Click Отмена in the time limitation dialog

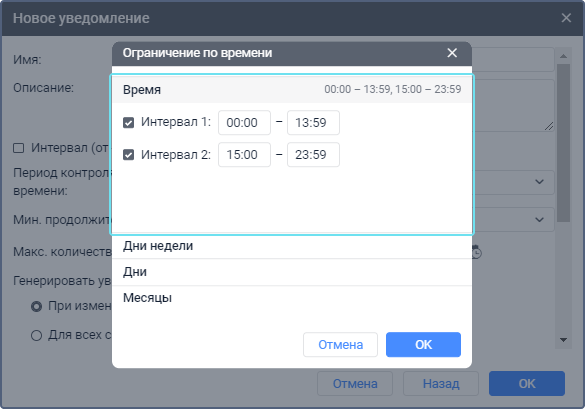(x=340, y=344)
